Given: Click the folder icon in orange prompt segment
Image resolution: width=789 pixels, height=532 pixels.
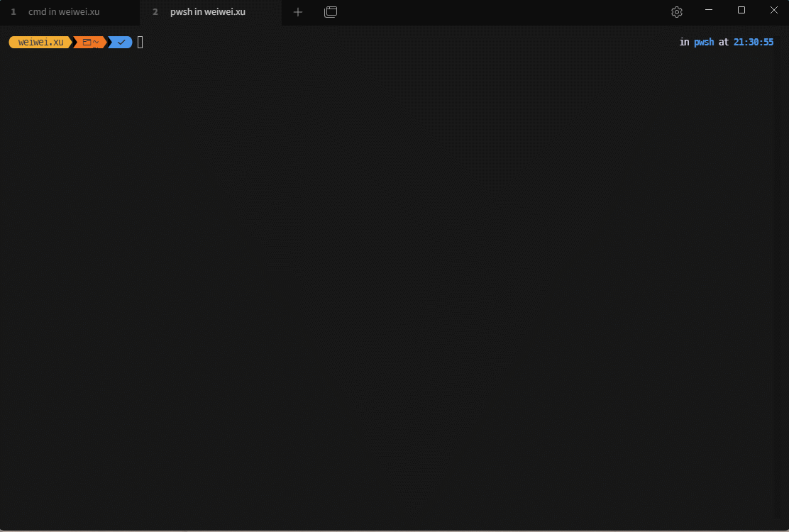Looking at the screenshot, I should (x=87, y=43).
